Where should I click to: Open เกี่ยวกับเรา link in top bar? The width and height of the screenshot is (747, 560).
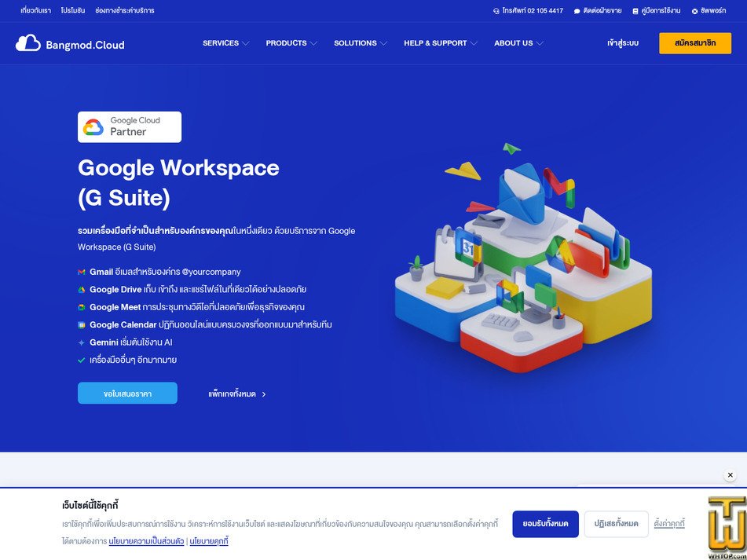click(35, 10)
